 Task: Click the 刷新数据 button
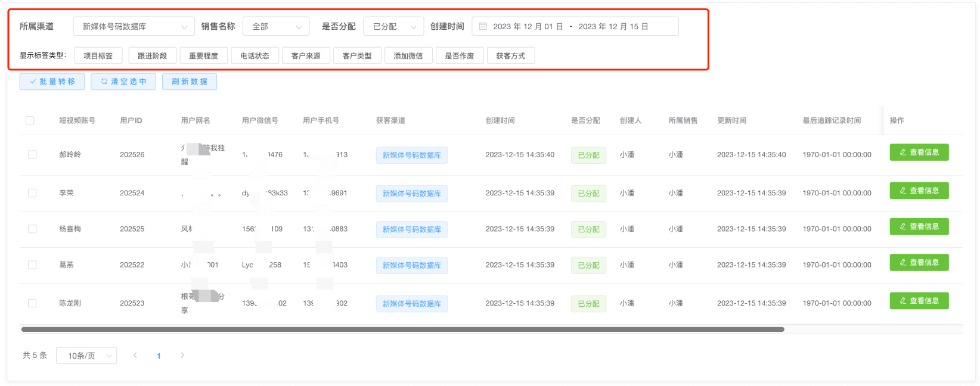tap(190, 82)
